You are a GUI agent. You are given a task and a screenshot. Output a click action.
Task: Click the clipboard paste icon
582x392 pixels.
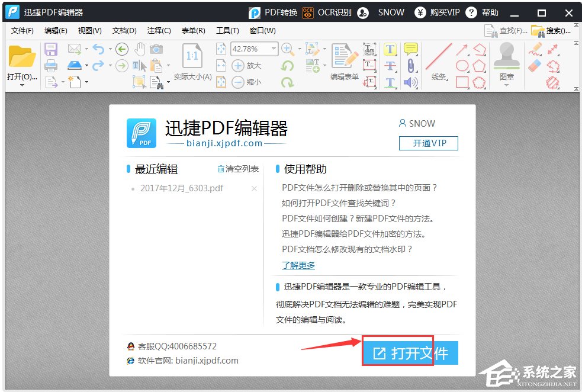coord(156,66)
